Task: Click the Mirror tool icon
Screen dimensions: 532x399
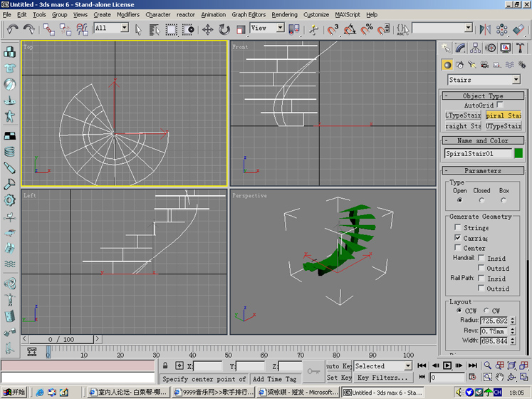Action: click(x=486, y=29)
